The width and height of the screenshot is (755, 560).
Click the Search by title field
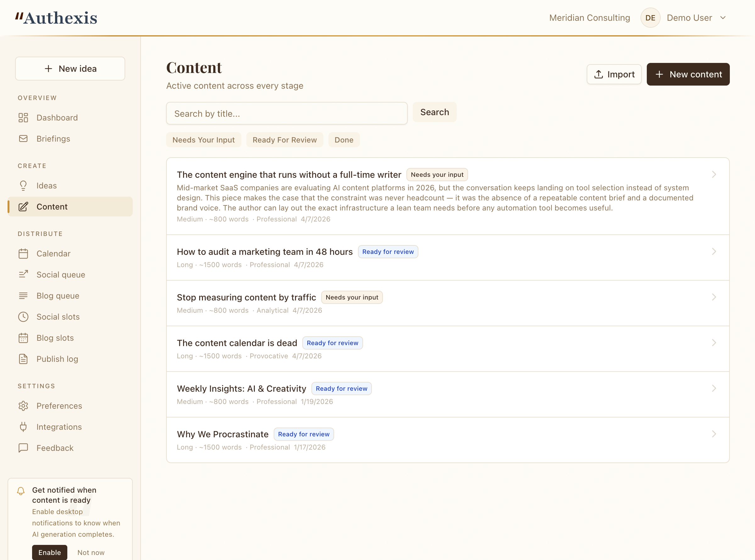click(286, 114)
